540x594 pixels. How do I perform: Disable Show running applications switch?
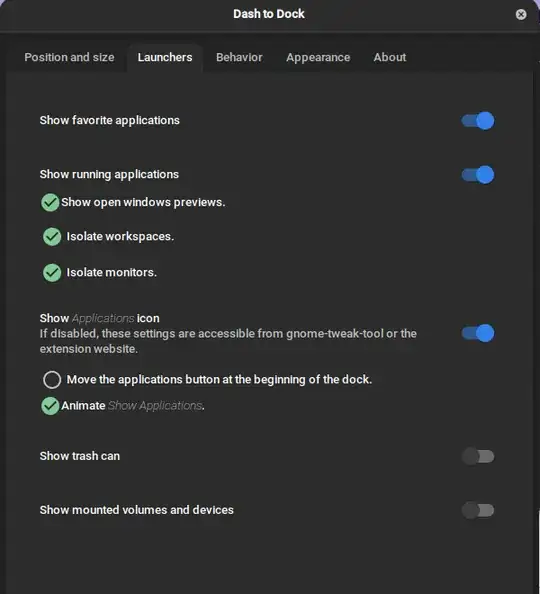tap(478, 175)
